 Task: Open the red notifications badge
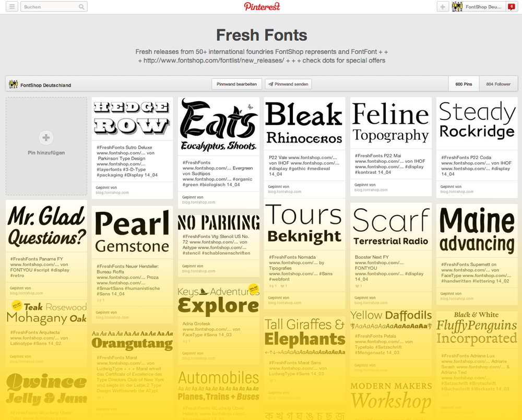coord(512,7)
